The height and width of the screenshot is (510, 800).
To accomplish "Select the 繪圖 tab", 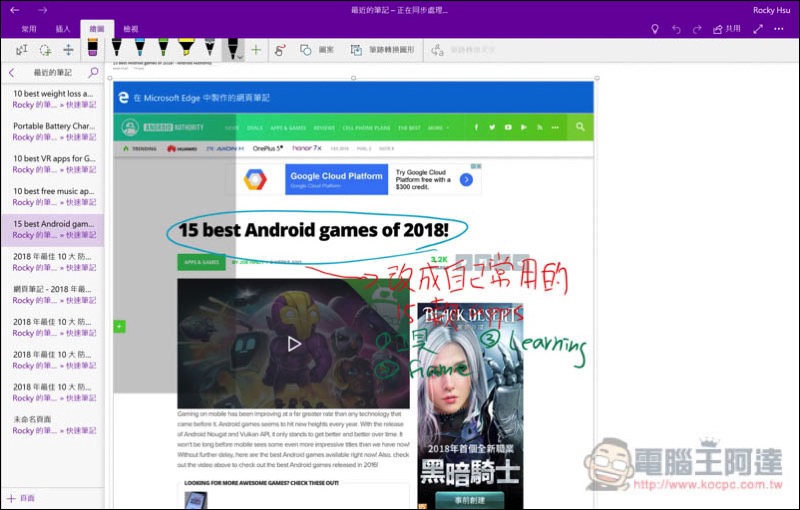I will click(97, 29).
